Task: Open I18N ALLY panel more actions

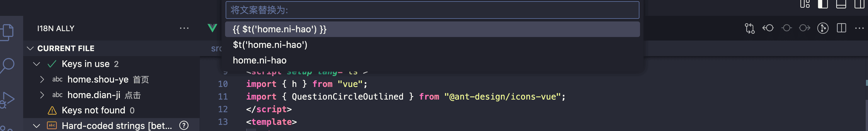Action: [x=184, y=28]
